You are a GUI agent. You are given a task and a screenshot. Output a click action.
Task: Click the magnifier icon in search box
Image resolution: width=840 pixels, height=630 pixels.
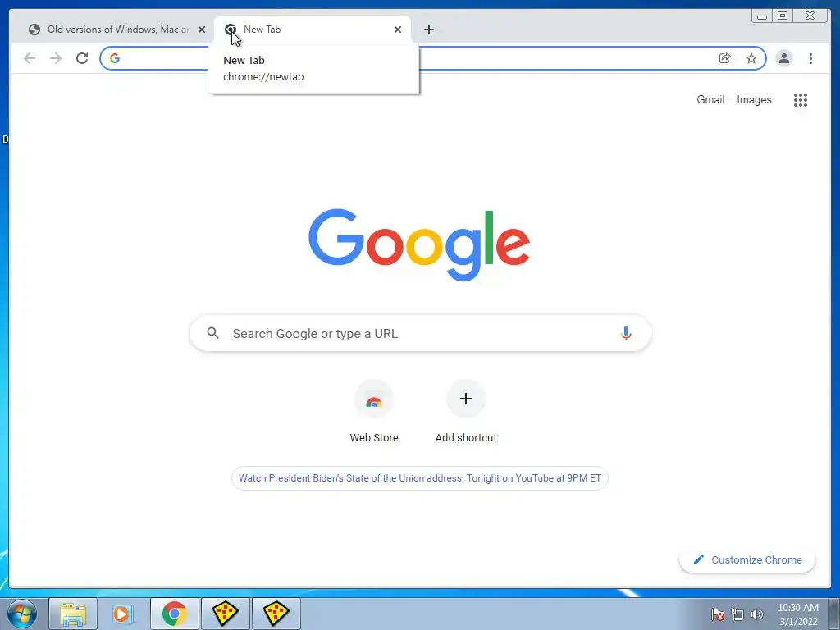(212, 333)
